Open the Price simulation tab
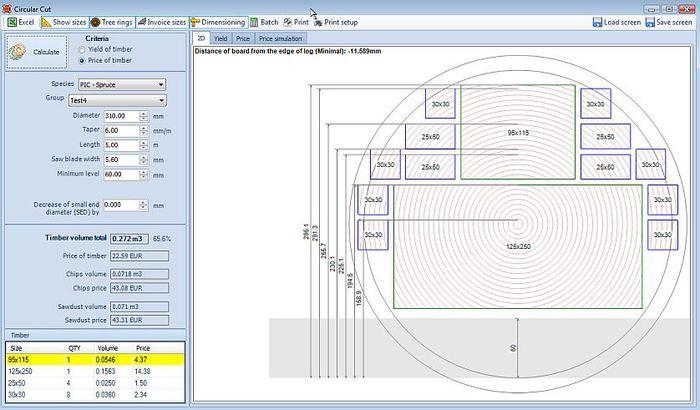Viewport: 700px width, 410px height. pyautogui.click(x=279, y=38)
